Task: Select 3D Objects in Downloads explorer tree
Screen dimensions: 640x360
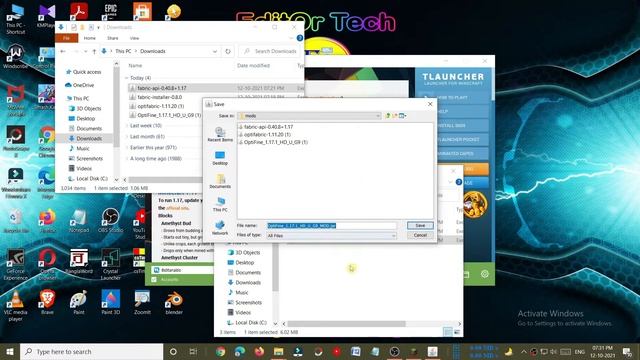Action: click(85, 109)
